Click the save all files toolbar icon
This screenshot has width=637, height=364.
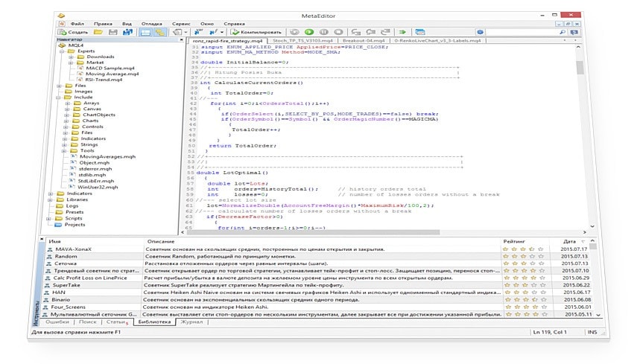coord(127,32)
